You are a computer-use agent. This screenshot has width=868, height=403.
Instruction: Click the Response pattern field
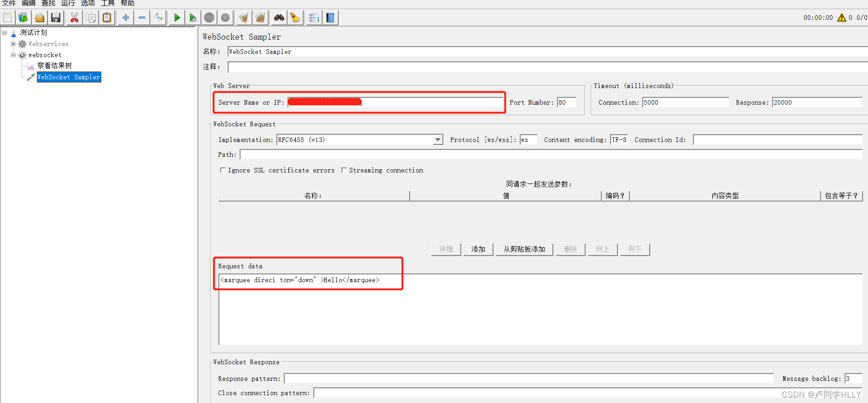tap(529, 379)
